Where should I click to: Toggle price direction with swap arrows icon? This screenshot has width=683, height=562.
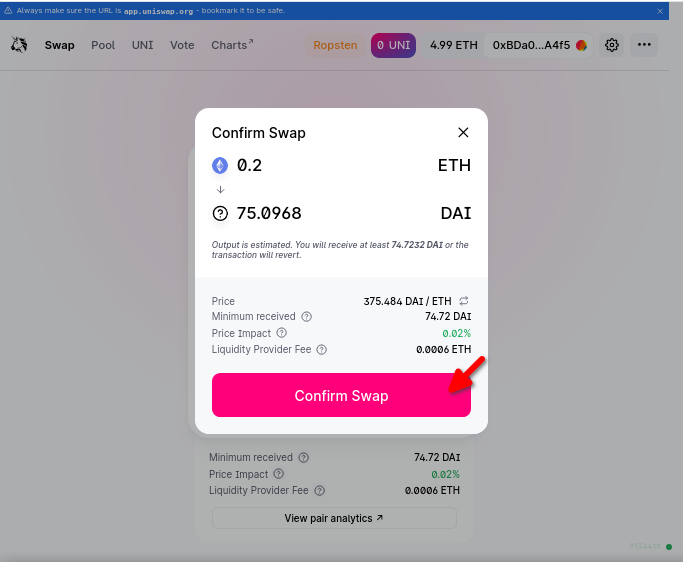click(x=464, y=301)
